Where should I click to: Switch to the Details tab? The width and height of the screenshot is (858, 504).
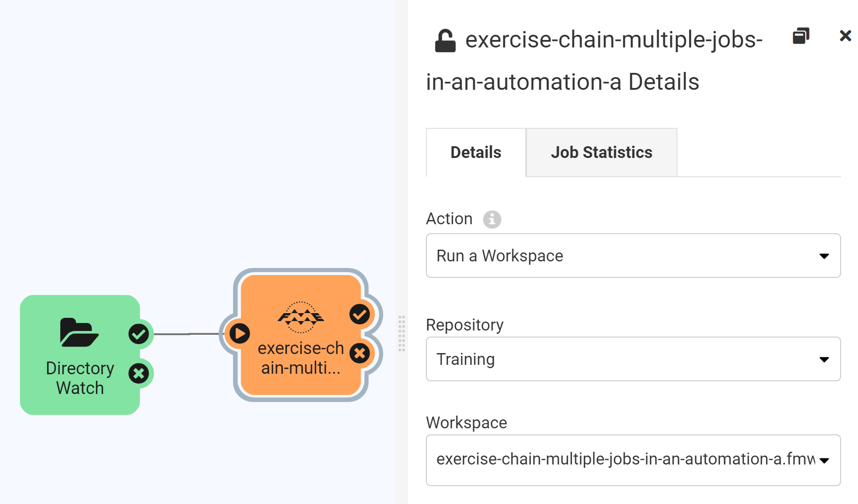(x=476, y=152)
